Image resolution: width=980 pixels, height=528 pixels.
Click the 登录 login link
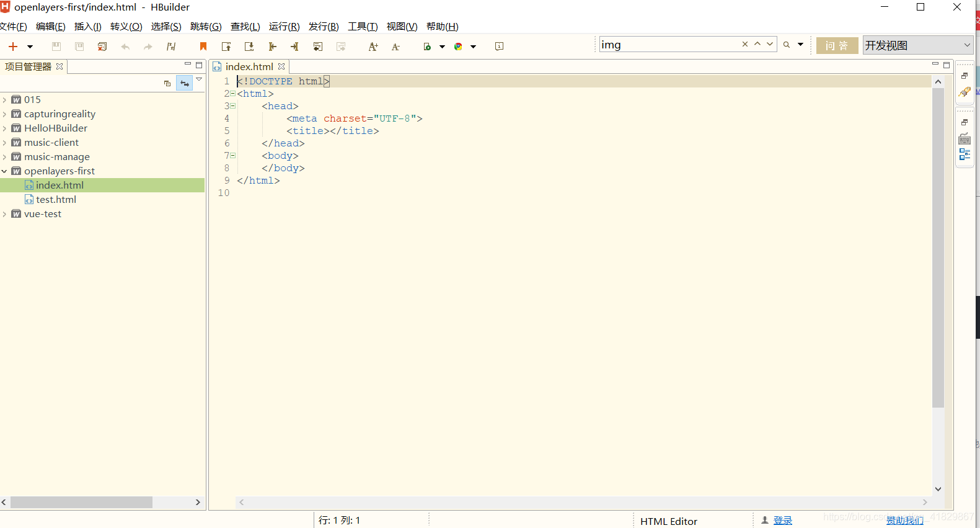pos(783,521)
